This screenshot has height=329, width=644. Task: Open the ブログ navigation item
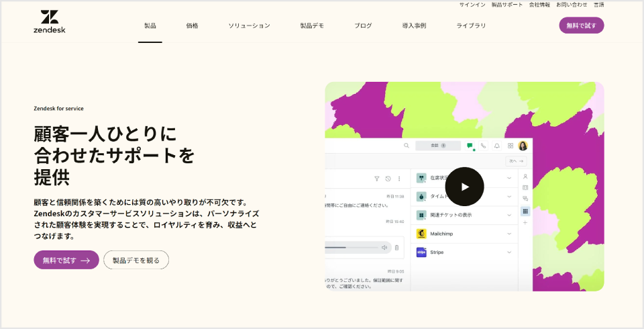363,26
